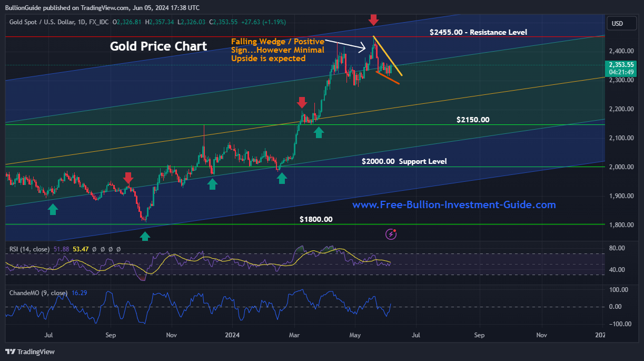Click the RSI (14, close) indicator title
The image size is (644, 361).
point(29,249)
